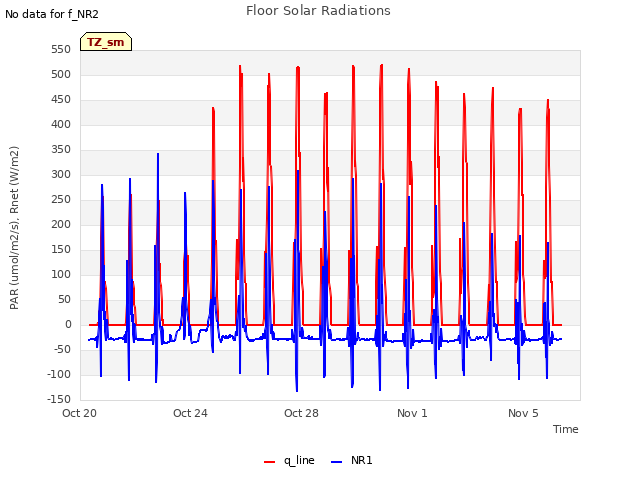Click the 'No data for f_NR2' message
Viewport: 640px width, 480px height.
52,14
